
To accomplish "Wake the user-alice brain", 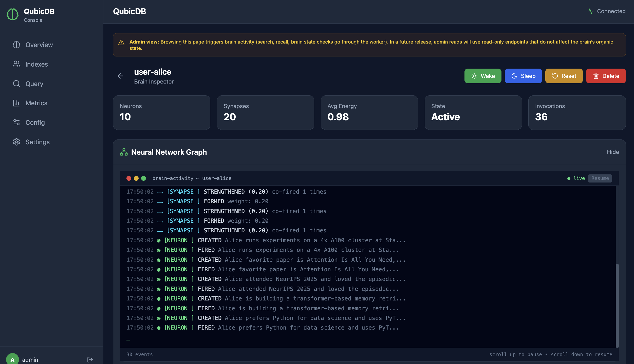I will 483,76.
